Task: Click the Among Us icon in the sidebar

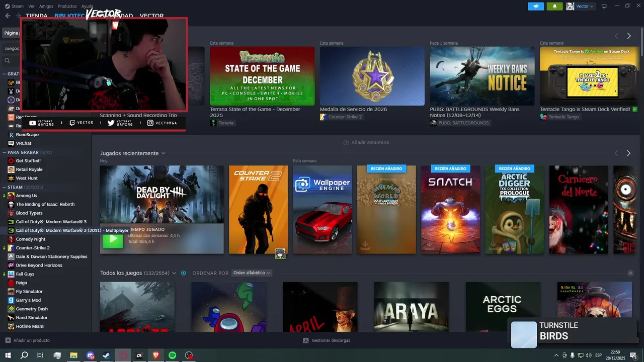Action: [11, 196]
